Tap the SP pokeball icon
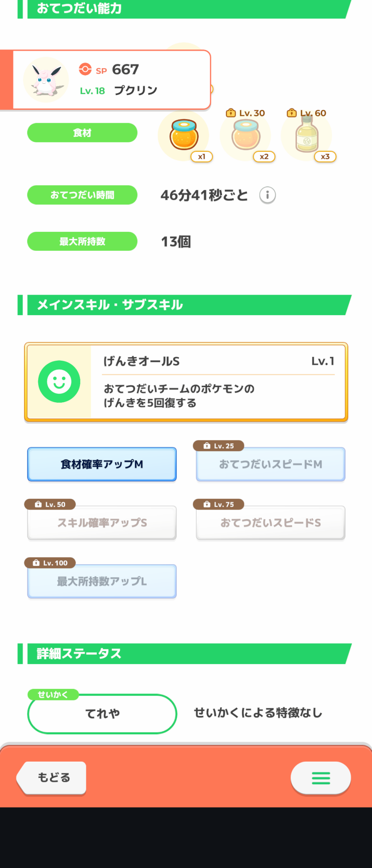This screenshot has width=372, height=868. [85, 69]
